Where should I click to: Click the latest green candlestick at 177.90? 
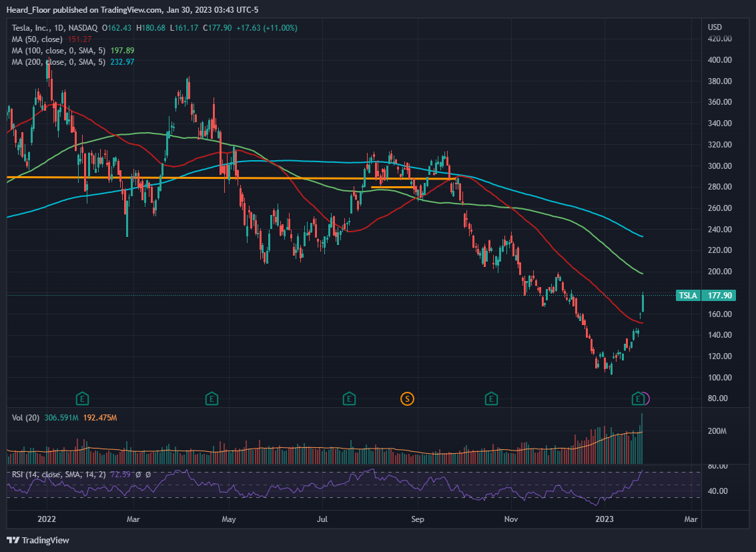[643, 302]
